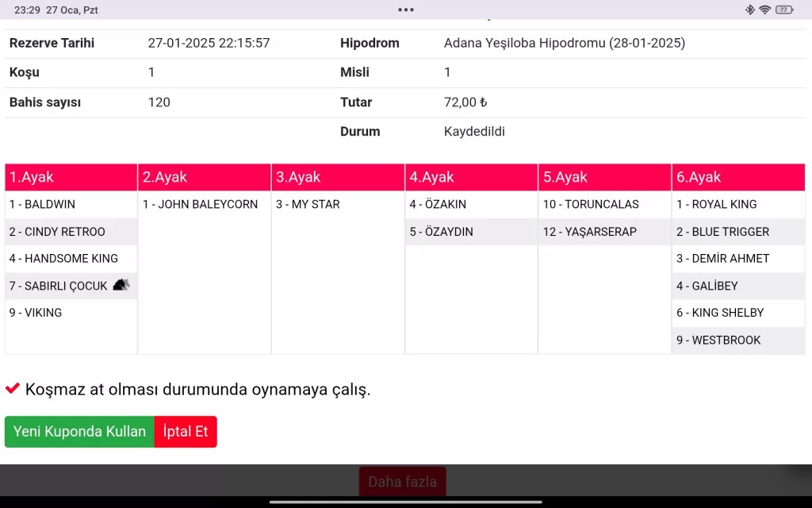This screenshot has width=812, height=508.
Task: Select 12 - YAŞARSERAP in 5.Ayak
Action: 589,232
